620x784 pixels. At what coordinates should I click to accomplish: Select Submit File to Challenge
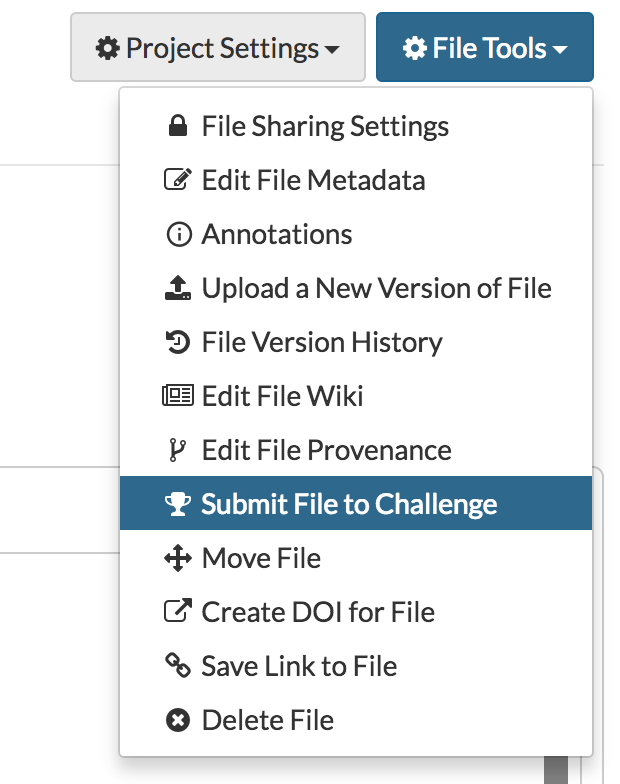pyautogui.click(x=349, y=505)
